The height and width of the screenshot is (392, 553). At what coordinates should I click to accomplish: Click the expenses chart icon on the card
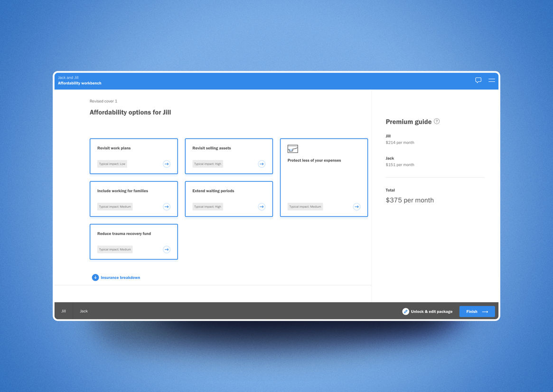coord(293,149)
